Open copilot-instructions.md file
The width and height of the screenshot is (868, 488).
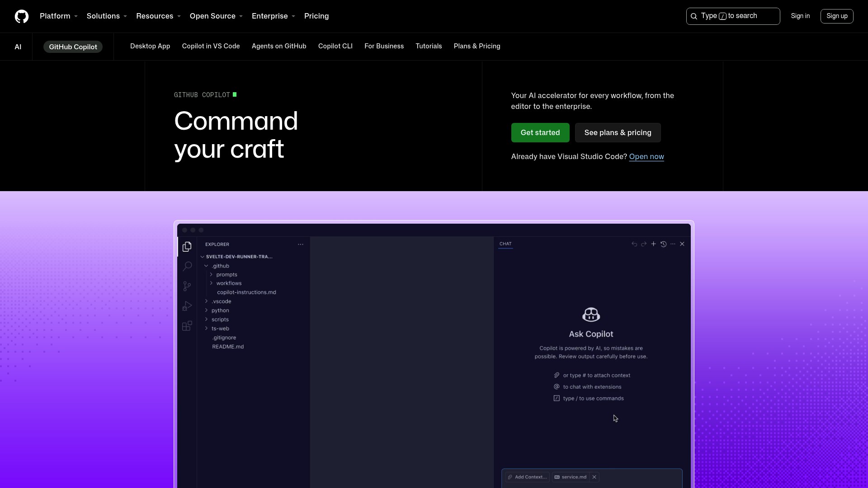(246, 292)
